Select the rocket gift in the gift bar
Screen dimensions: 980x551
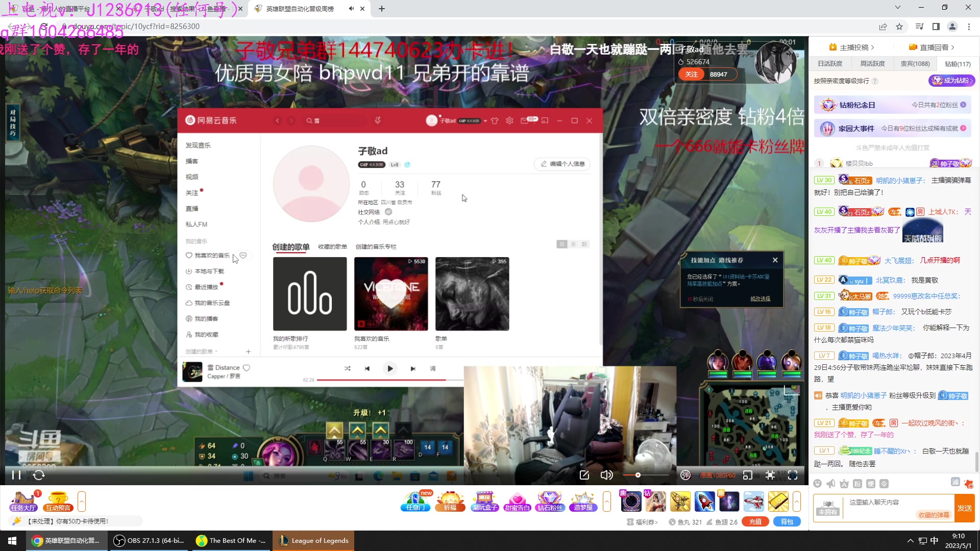pyautogui.click(x=704, y=501)
